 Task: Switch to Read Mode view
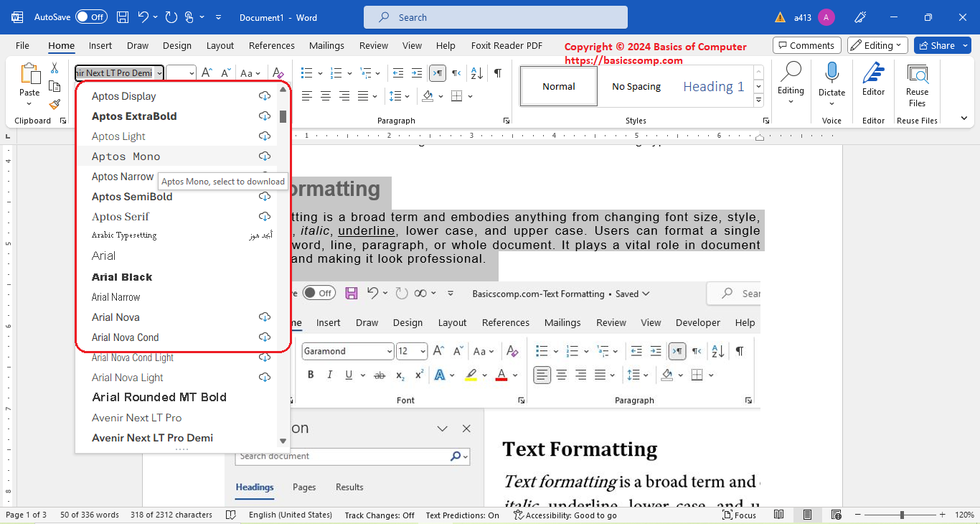point(779,515)
